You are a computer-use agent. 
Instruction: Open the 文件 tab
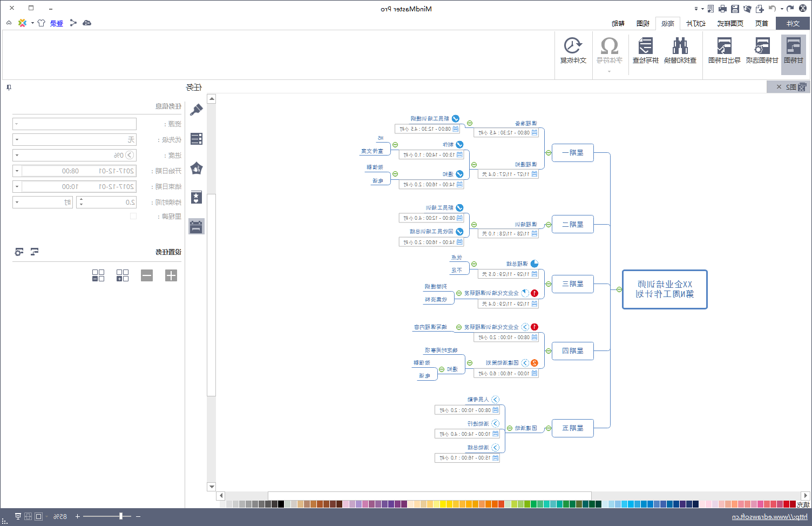click(793, 23)
